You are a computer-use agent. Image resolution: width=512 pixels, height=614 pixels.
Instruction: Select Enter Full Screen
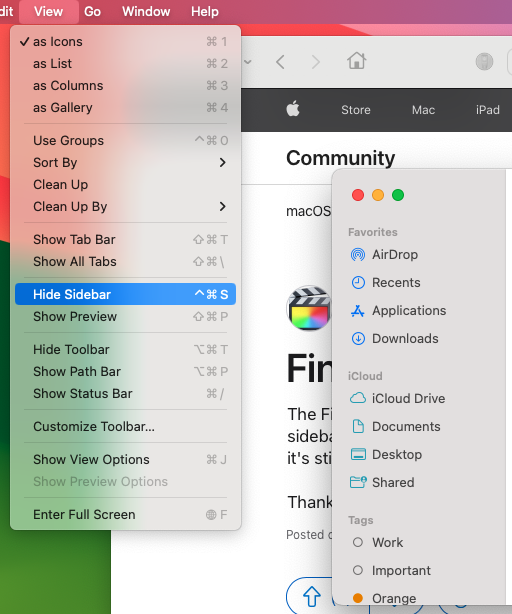click(x=125, y=514)
